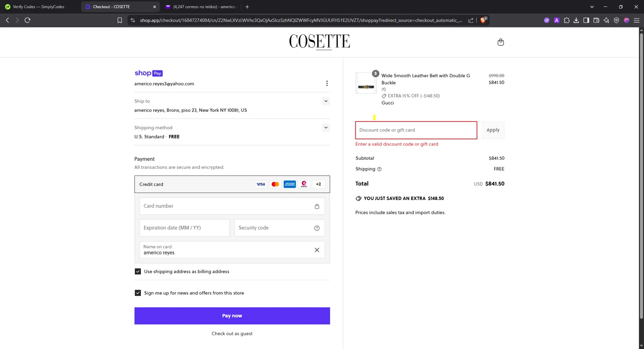Image resolution: width=644 pixels, height=349 pixels.
Task: Open the tab search dropdown
Action: point(592,7)
